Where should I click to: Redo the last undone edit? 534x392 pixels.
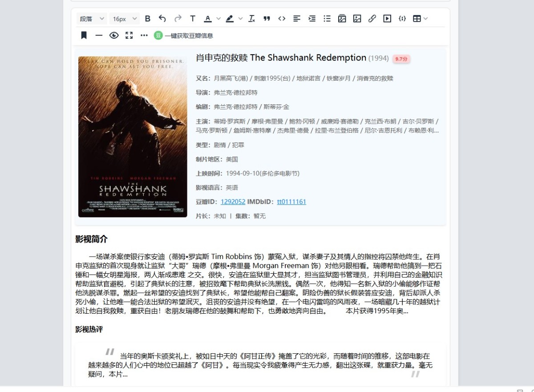coord(178,19)
